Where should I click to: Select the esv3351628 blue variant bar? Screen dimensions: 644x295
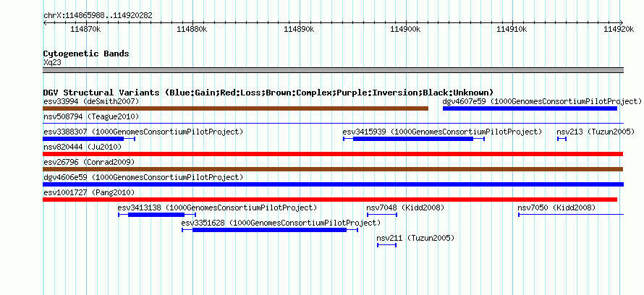[x=270, y=230]
